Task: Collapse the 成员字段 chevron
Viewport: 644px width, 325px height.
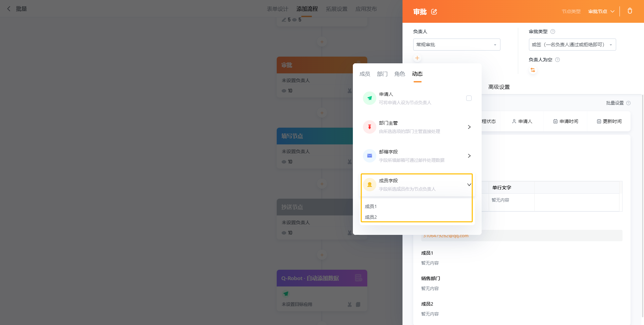Action: coord(469,185)
